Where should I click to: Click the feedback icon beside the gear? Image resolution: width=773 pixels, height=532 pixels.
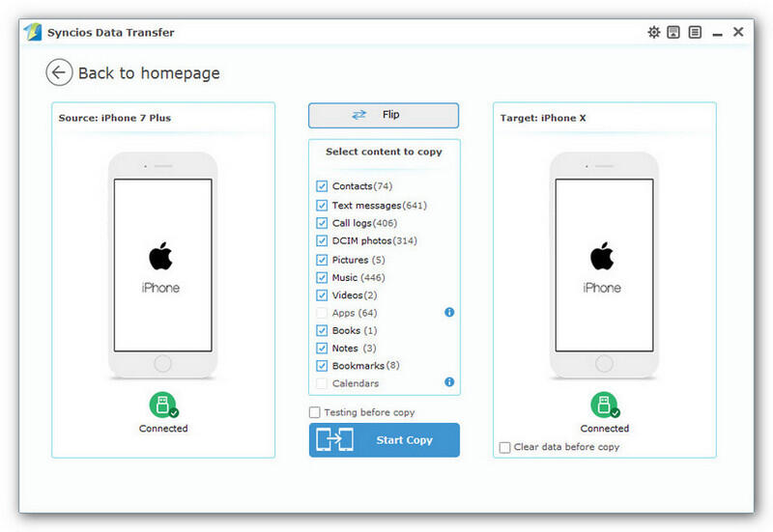(673, 33)
